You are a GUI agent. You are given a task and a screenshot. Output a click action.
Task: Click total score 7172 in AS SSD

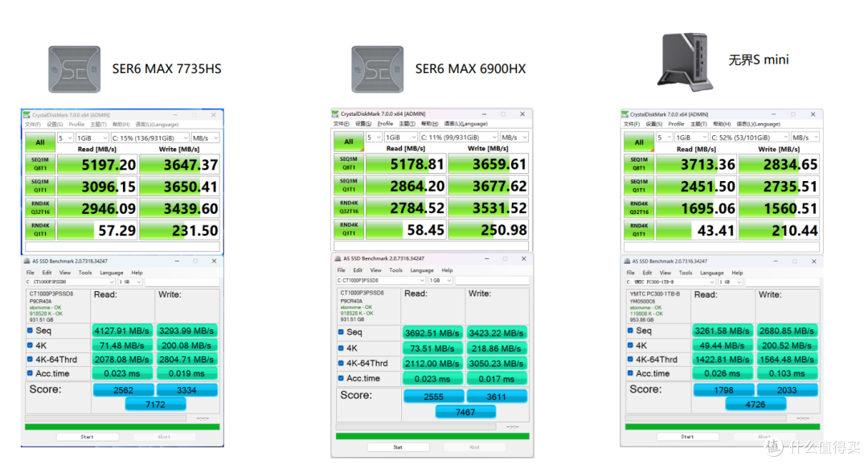coord(156,405)
